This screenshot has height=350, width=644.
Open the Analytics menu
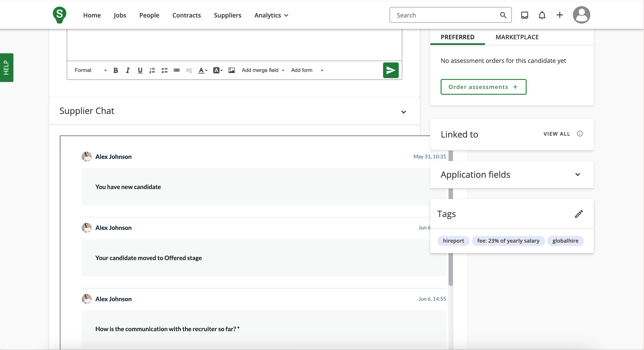pos(271,15)
